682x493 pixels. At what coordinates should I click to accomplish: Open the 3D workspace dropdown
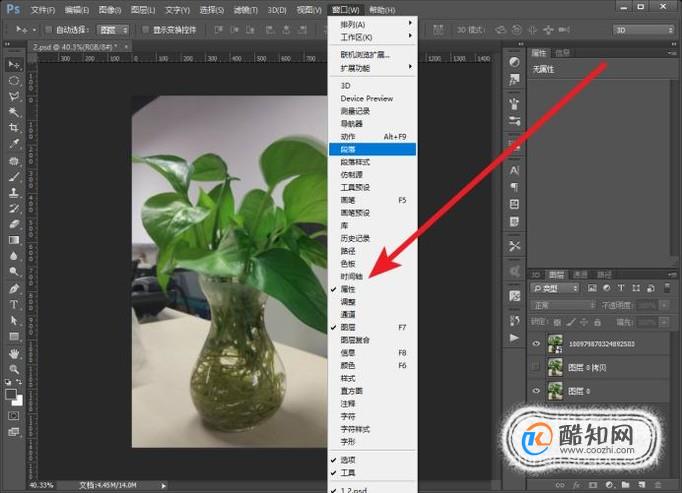643,30
